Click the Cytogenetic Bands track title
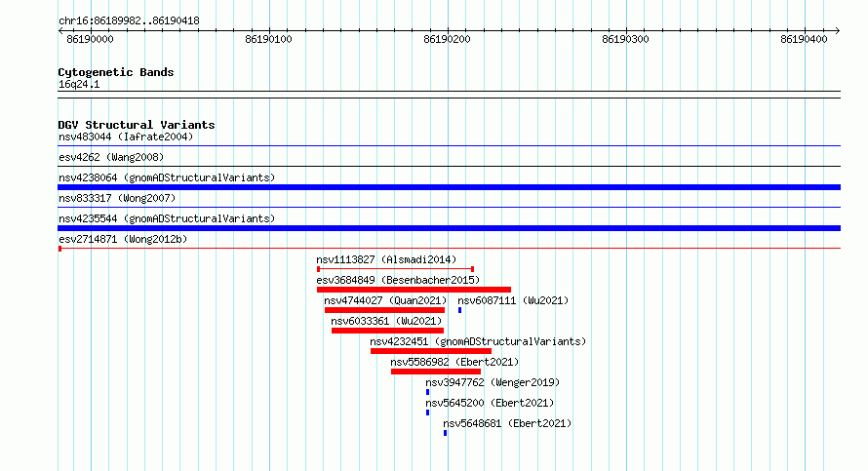The height and width of the screenshot is (471, 868). 116,72
